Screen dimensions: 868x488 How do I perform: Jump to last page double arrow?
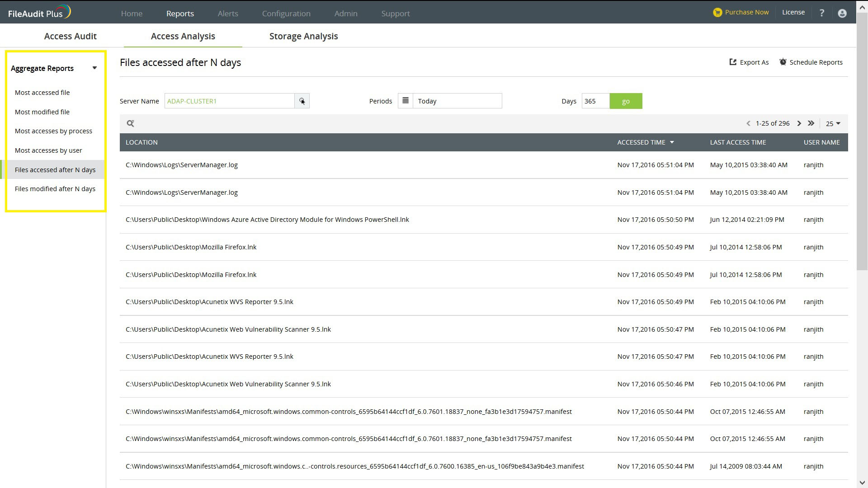pyautogui.click(x=811, y=123)
